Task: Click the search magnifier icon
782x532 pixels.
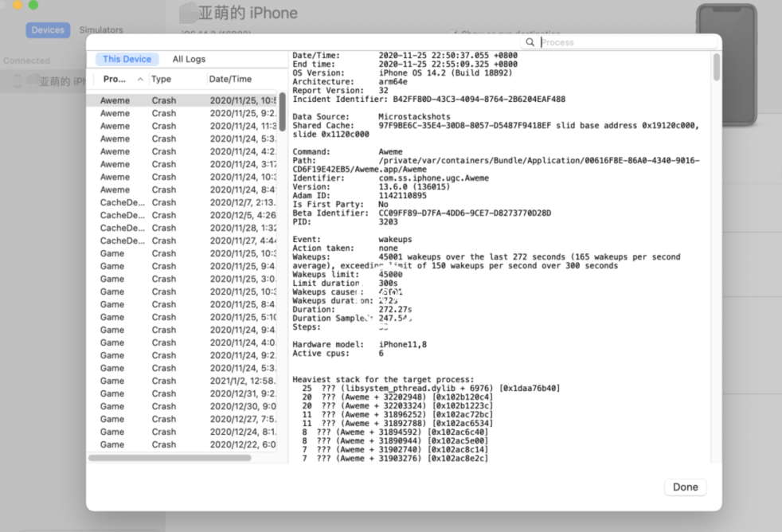Action: point(530,42)
